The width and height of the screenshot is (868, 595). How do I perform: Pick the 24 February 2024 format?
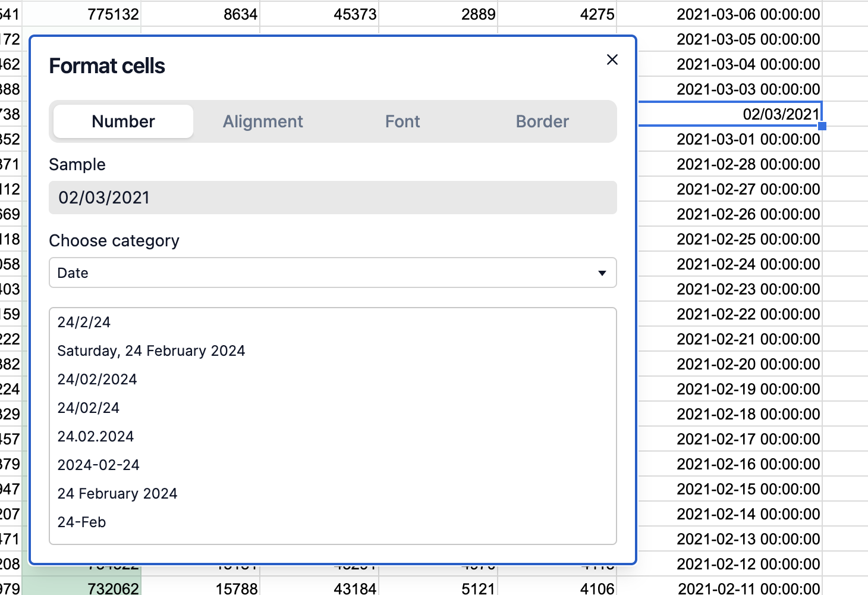coord(117,494)
